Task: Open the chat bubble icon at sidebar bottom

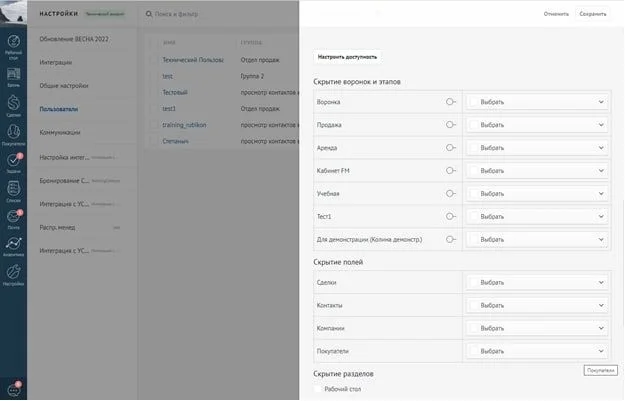Action: [13, 389]
